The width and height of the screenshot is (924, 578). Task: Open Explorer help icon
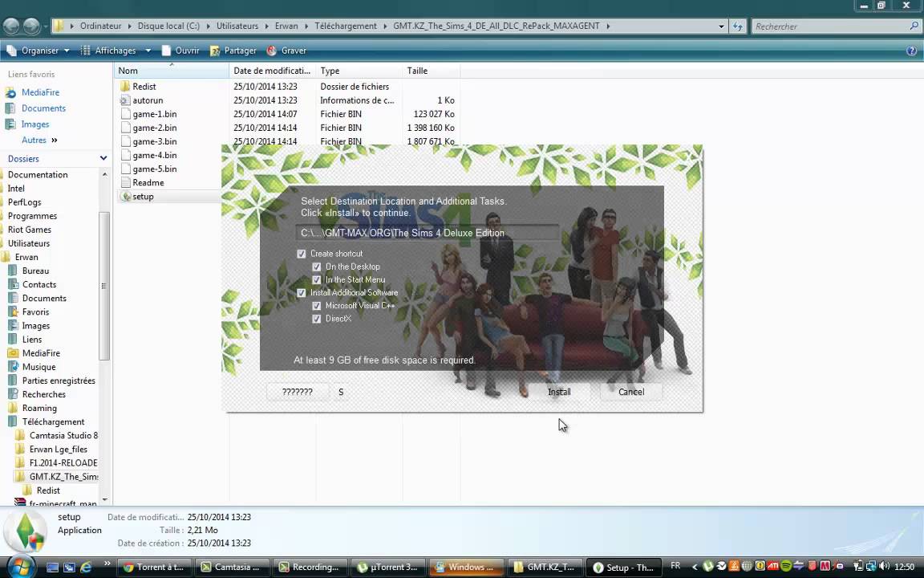[912, 51]
